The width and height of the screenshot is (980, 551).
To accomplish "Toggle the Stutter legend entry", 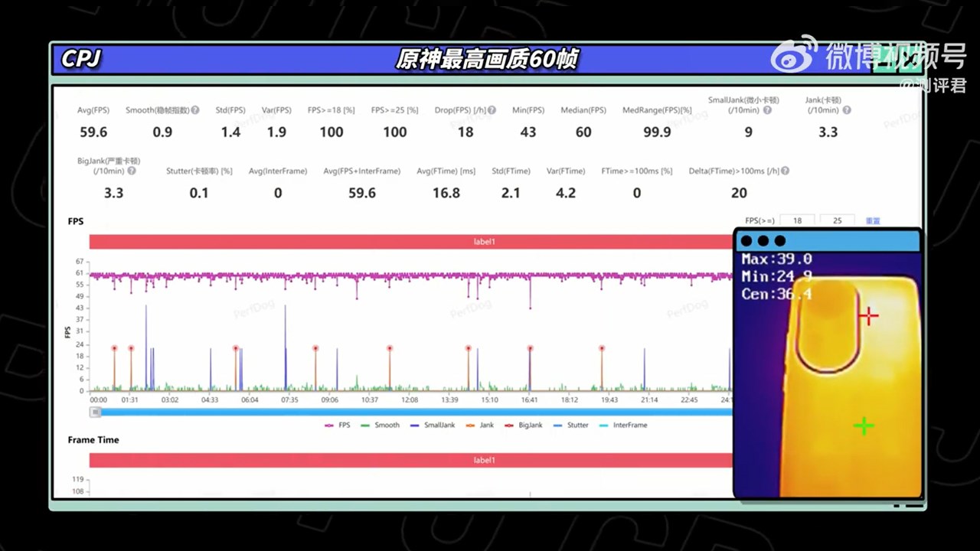I will pos(570,425).
